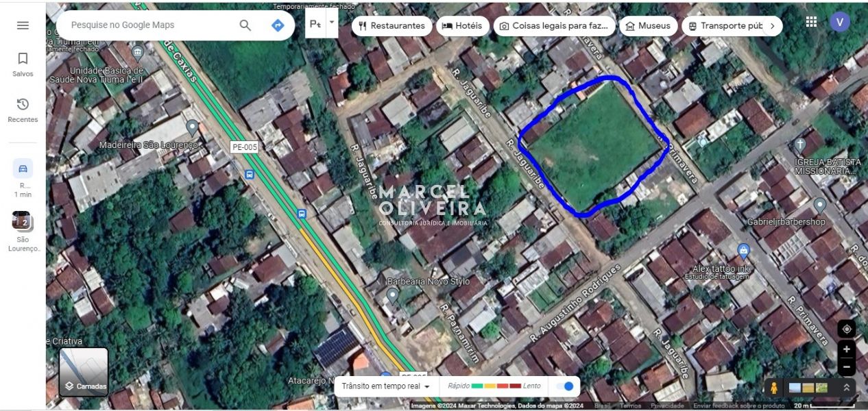Image resolution: width=868 pixels, height=411 pixels.
Task: Click the magnifier search icon
Action: [x=245, y=25]
